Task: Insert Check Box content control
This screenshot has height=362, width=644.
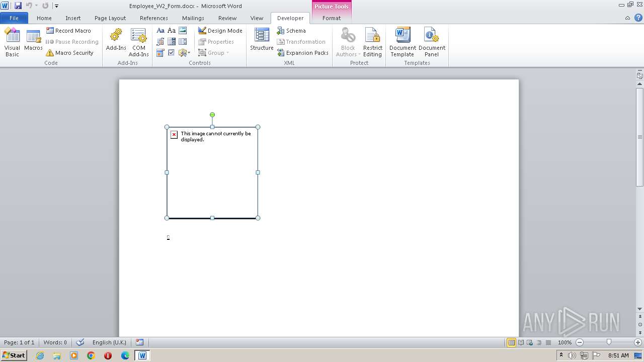Action: 172,53
